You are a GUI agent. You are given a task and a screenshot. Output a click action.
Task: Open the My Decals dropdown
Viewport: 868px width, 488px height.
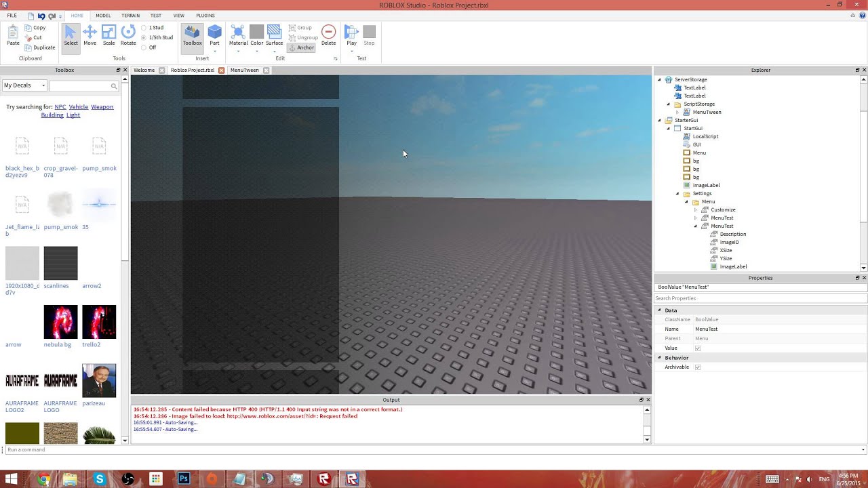pos(24,85)
